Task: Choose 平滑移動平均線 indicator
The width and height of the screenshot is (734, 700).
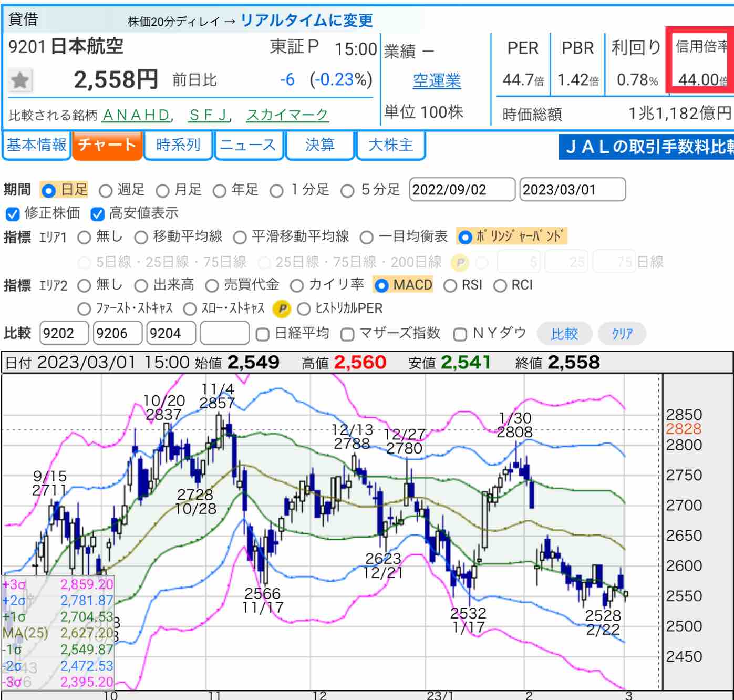Action: pos(240,238)
